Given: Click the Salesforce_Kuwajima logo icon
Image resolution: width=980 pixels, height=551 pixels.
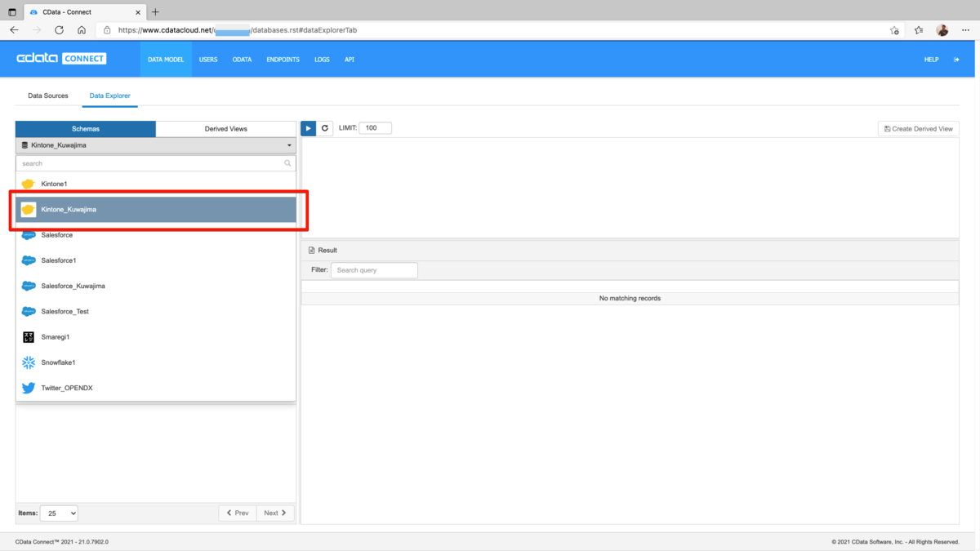Looking at the screenshot, I should (29, 286).
